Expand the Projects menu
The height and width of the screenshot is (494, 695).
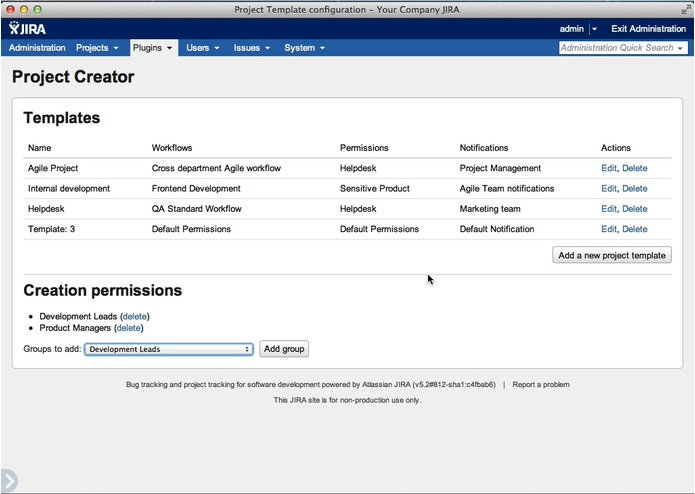(x=97, y=48)
